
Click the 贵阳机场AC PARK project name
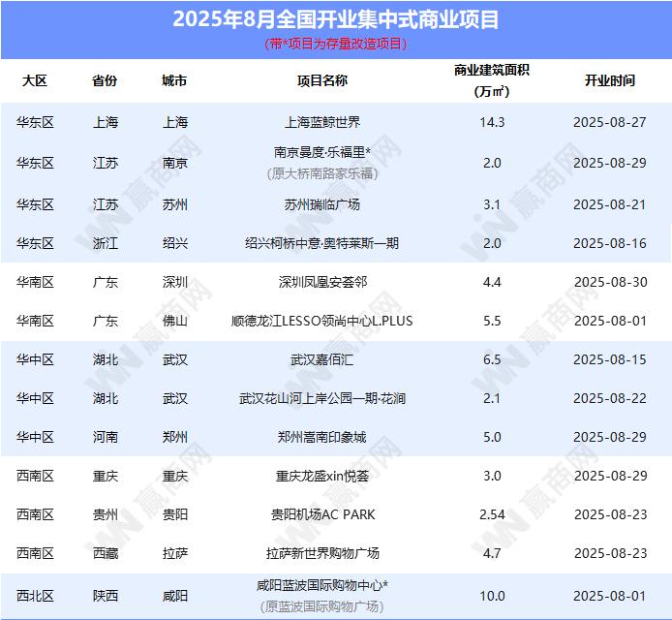321,514
